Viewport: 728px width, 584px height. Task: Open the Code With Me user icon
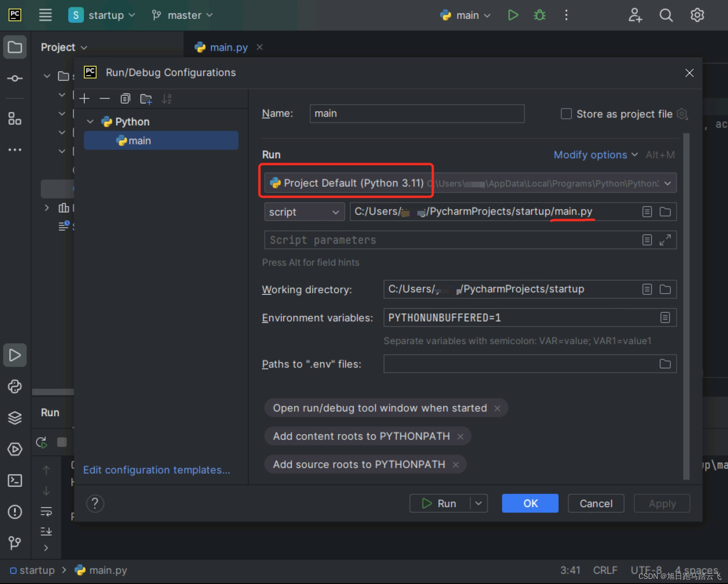(635, 15)
